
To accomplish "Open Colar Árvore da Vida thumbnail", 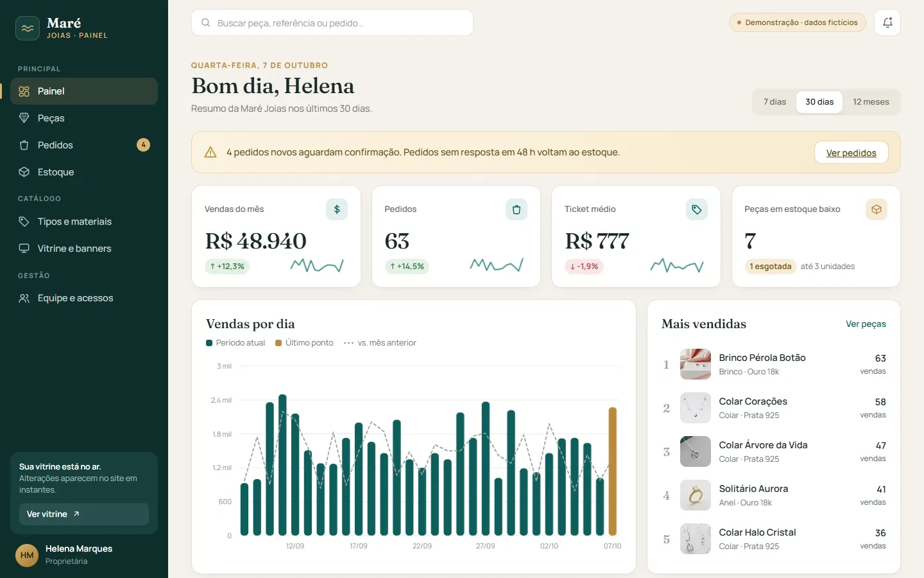I will click(x=696, y=451).
